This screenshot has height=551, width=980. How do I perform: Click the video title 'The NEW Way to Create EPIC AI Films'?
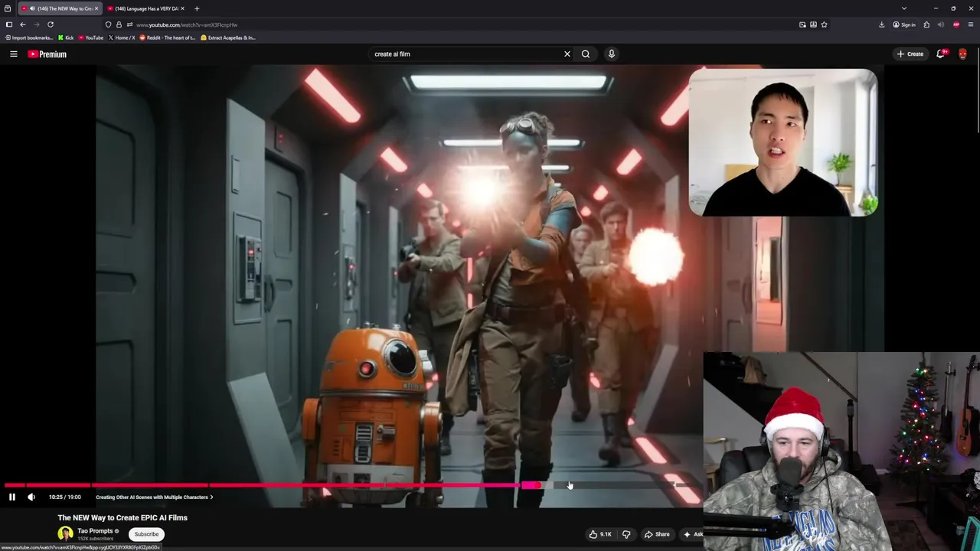pos(122,517)
